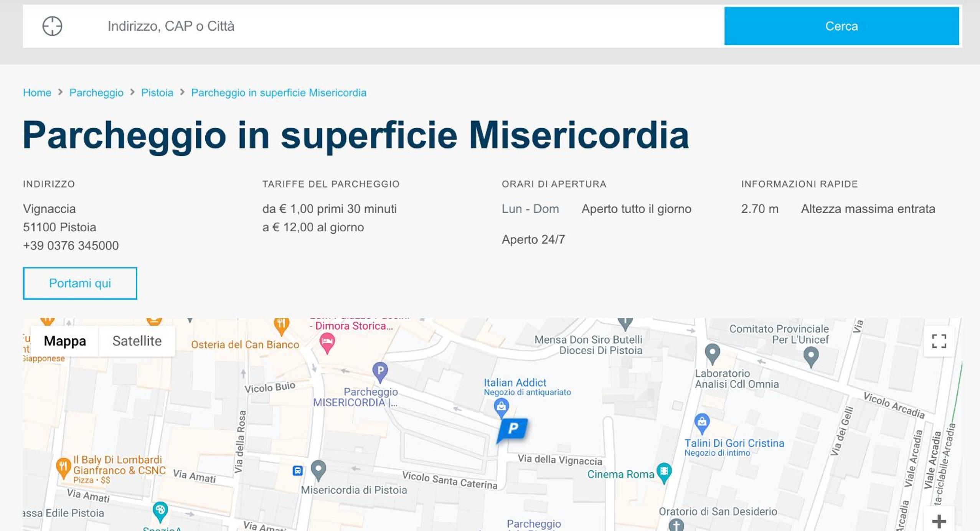This screenshot has height=531, width=980.
Task: Select the Misericordia di Pistoia pin
Action: click(318, 470)
